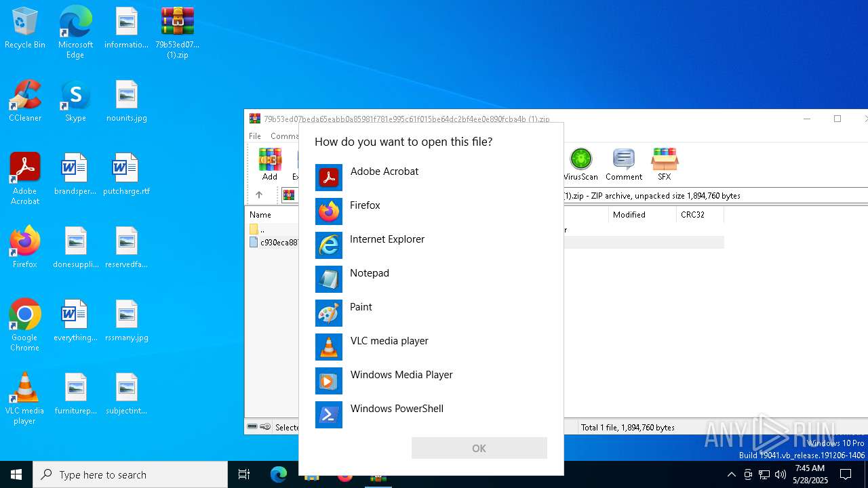This screenshot has height=488, width=868.
Task: Minimize the WinRAR window
Action: click(x=807, y=119)
